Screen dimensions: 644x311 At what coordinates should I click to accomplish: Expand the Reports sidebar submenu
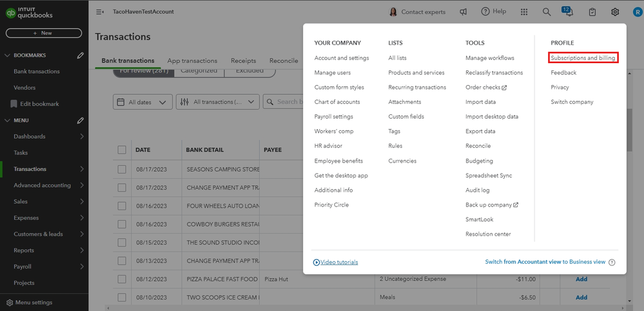coord(82,250)
